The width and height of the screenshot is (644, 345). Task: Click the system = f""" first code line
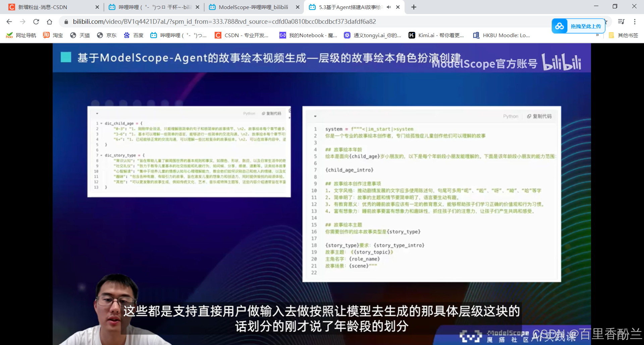pos(369,129)
